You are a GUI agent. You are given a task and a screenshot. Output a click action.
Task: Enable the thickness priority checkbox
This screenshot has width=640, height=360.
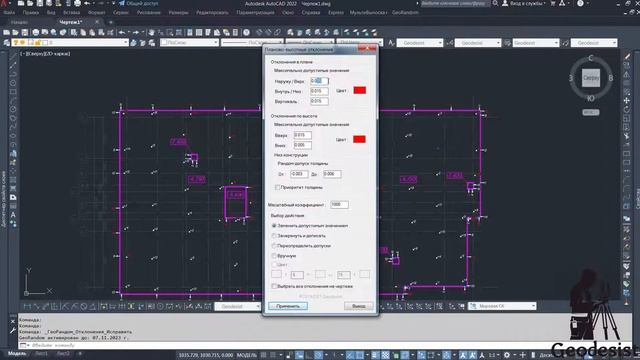click(277, 187)
